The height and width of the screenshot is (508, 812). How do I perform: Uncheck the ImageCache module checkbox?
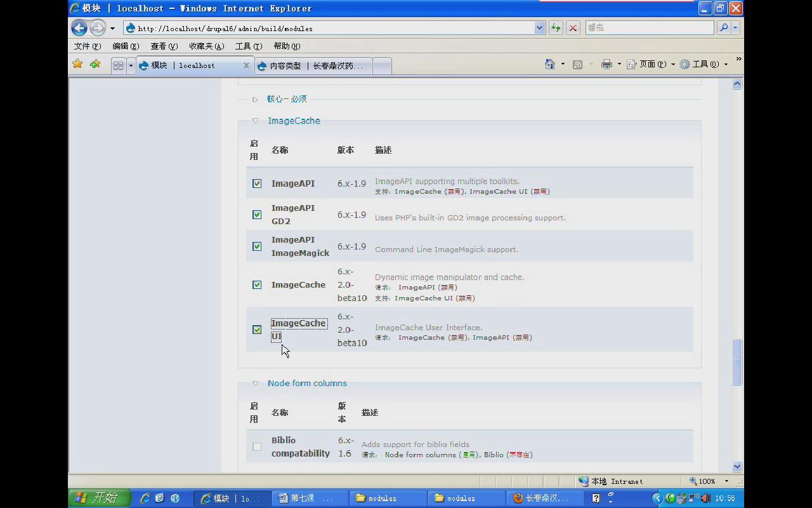(257, 284)
